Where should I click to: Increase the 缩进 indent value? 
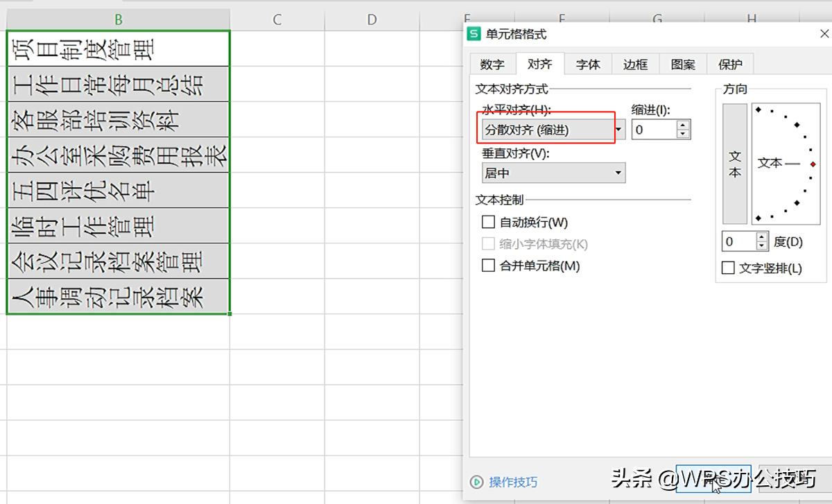pyautogui.click(x=684, y=125)
